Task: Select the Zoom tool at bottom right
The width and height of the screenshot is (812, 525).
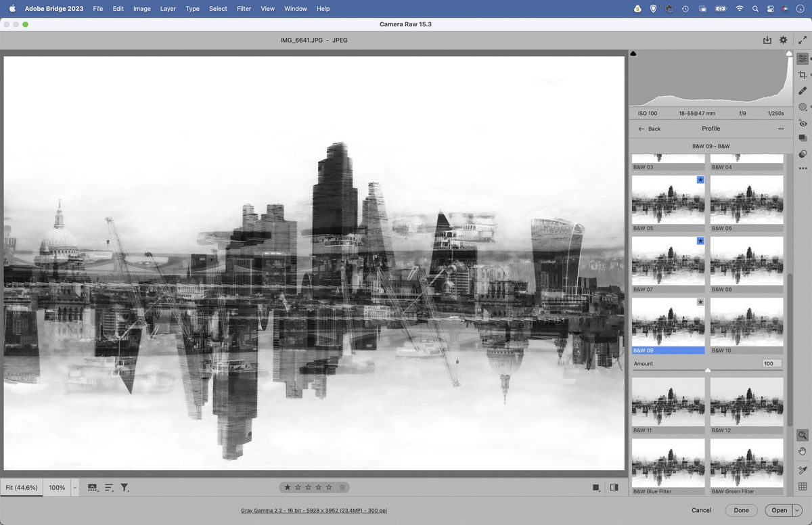Action: [803, 435]
